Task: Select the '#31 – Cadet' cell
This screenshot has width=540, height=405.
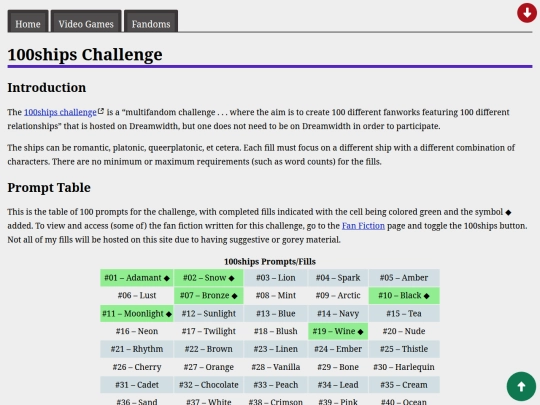Action: point(137,385)
